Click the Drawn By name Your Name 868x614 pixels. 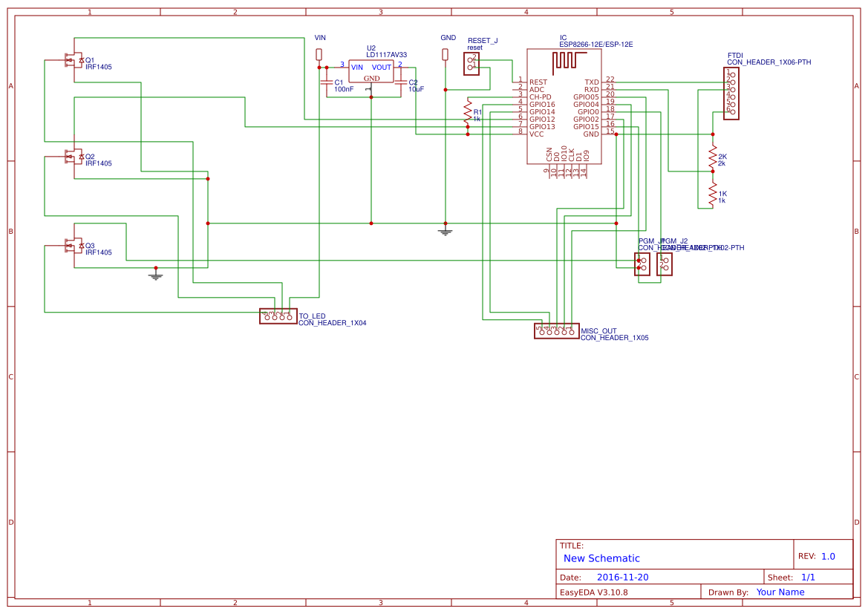coord(780,592)
